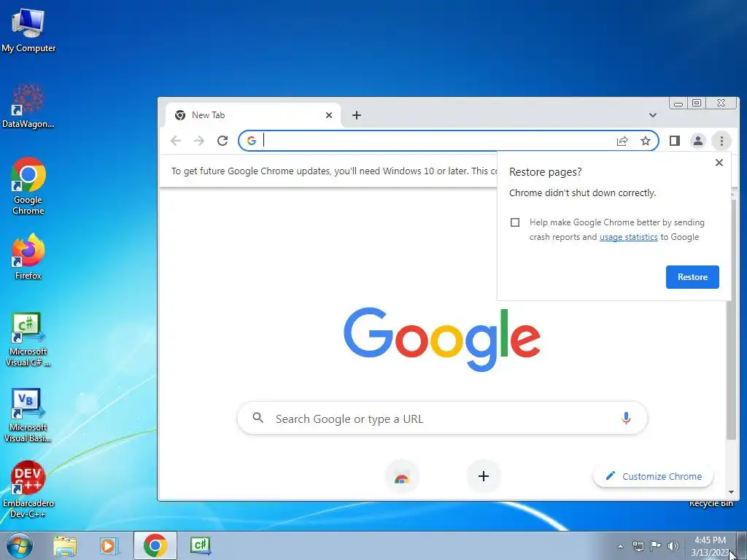Expand the tab search chevron
This screenshot has width=747, height=560.
click(653, 115)
